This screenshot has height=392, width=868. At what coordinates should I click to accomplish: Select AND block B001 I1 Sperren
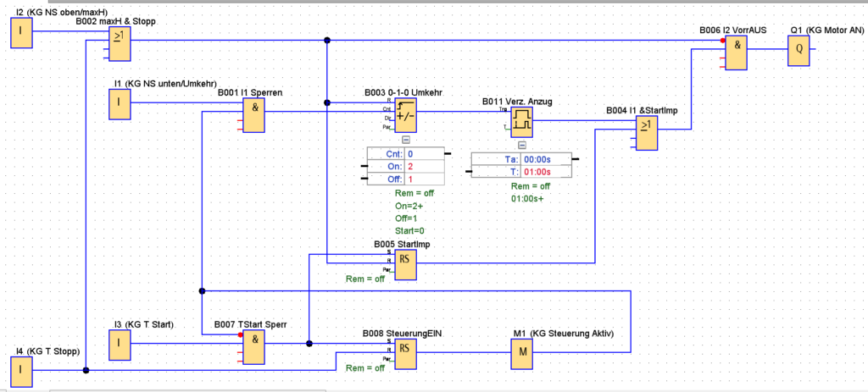point(253,115)
